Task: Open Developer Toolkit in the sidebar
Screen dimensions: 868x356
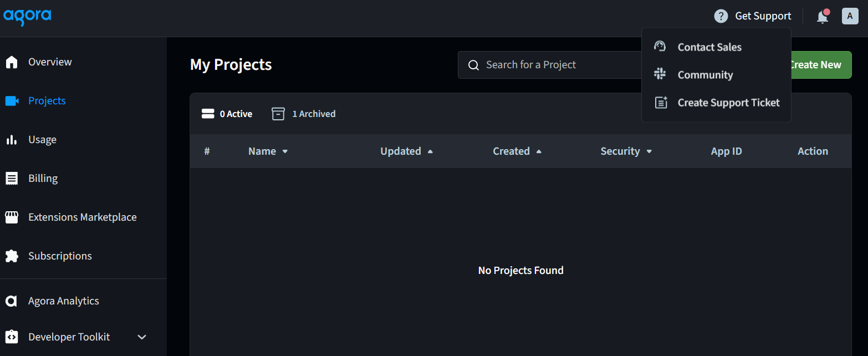Action: tap(83, 337)
